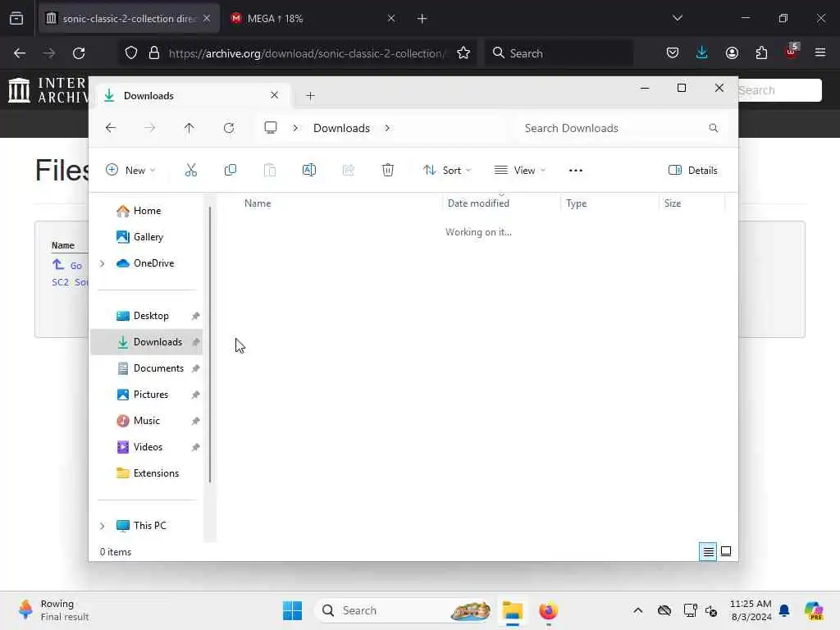Screen dimensions: 840x630
Task: Open Videos in the navigation pane
Action: (x=146, y=447)
